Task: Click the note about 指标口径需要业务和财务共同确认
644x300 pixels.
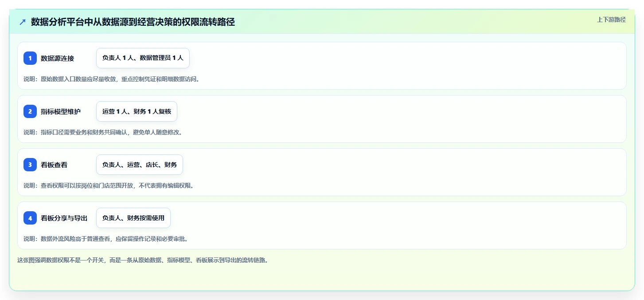Action: click(x=103, y=132)
